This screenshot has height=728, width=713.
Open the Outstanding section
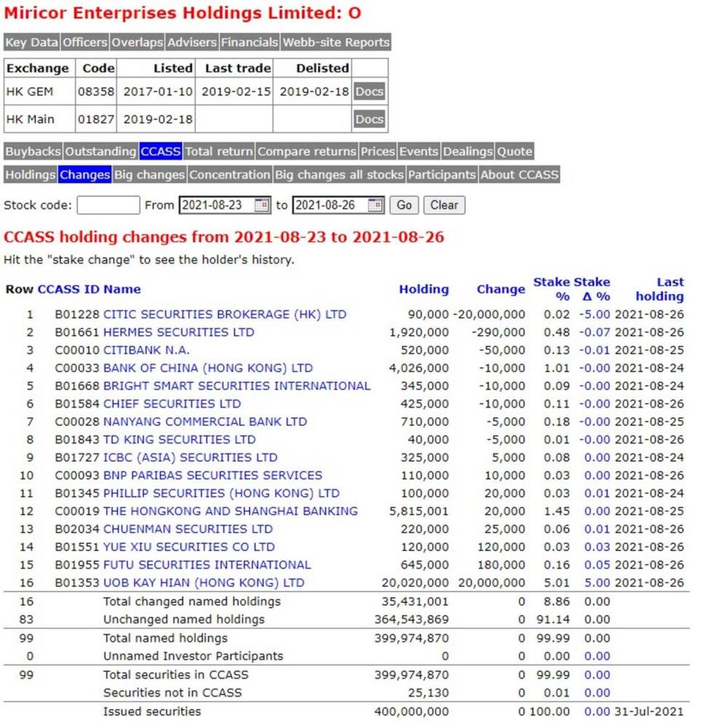[x=100, y=151]
